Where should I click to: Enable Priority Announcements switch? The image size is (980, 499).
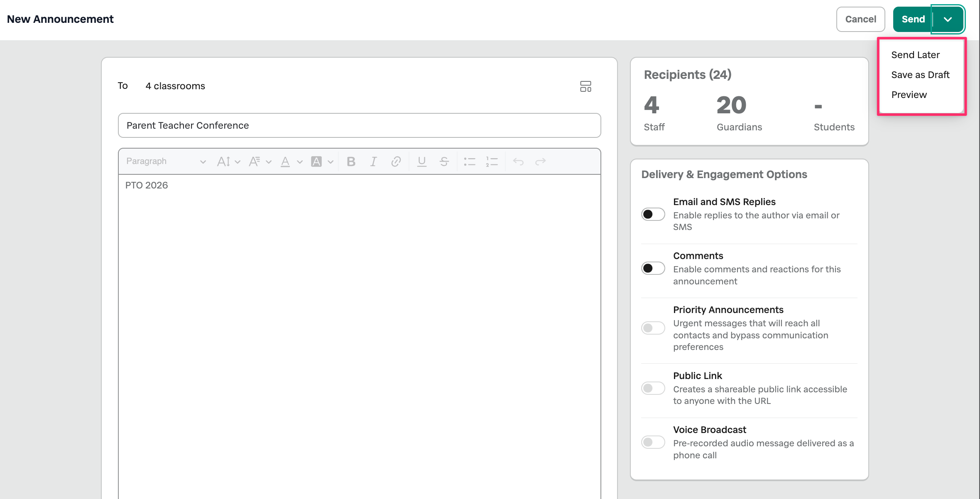pos(653,328)
